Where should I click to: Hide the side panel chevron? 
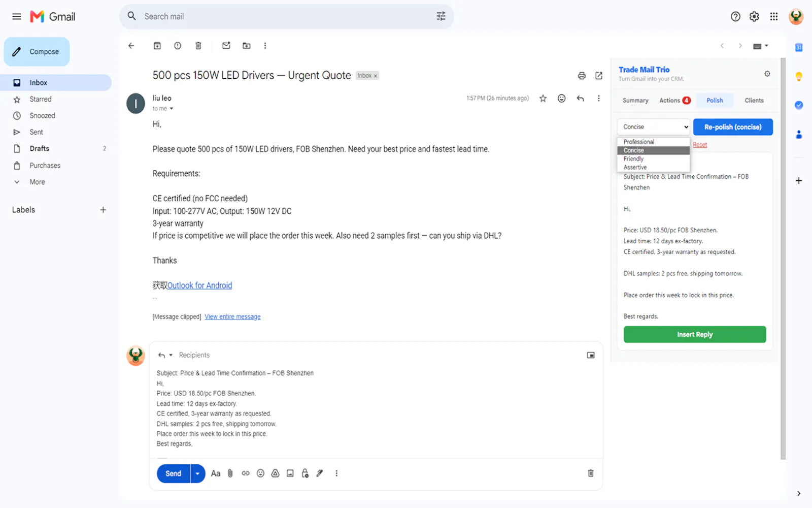799,494
